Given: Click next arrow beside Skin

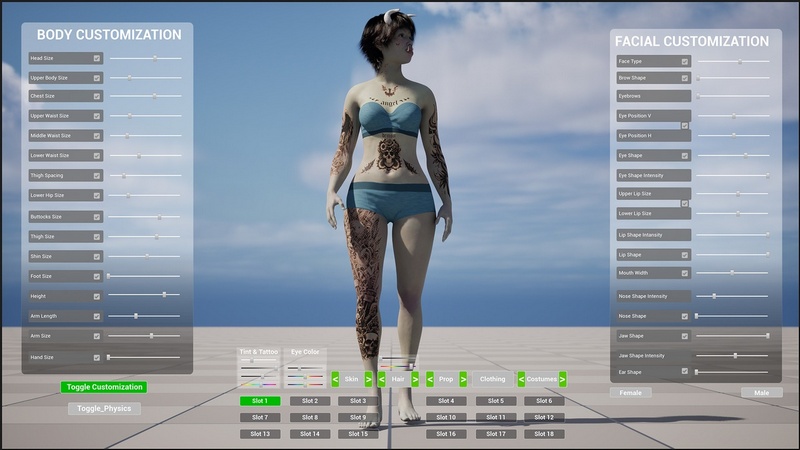Looking at the screenshot, I should click(369, 379).
